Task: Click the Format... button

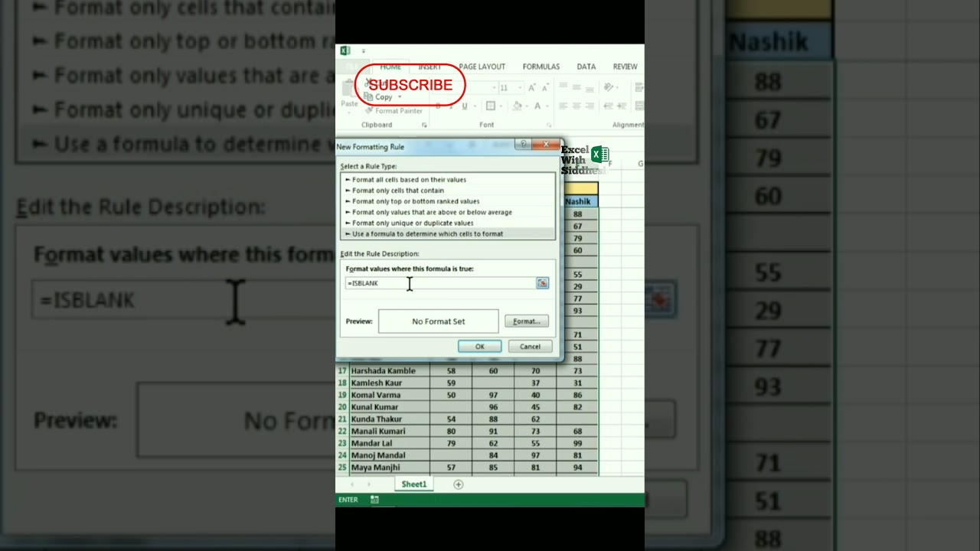Action: click(x=527, y=321)
